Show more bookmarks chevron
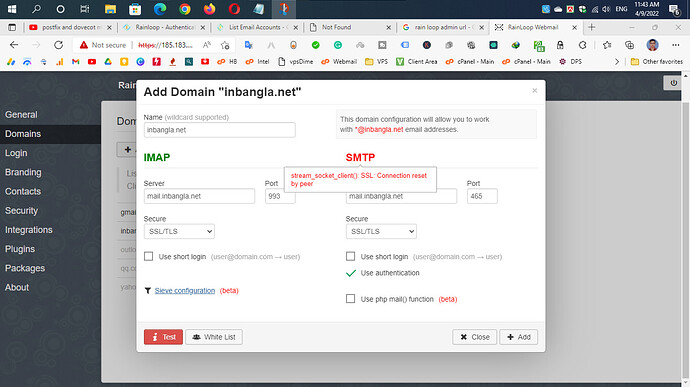The width and height of the screenshot is (690, 387). [617, 62]
